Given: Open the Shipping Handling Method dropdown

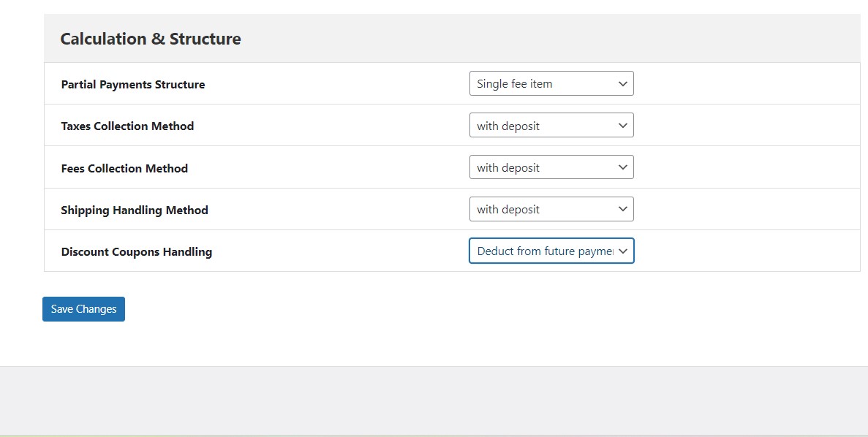Looking at the screenshot, I should click(551, 209).
